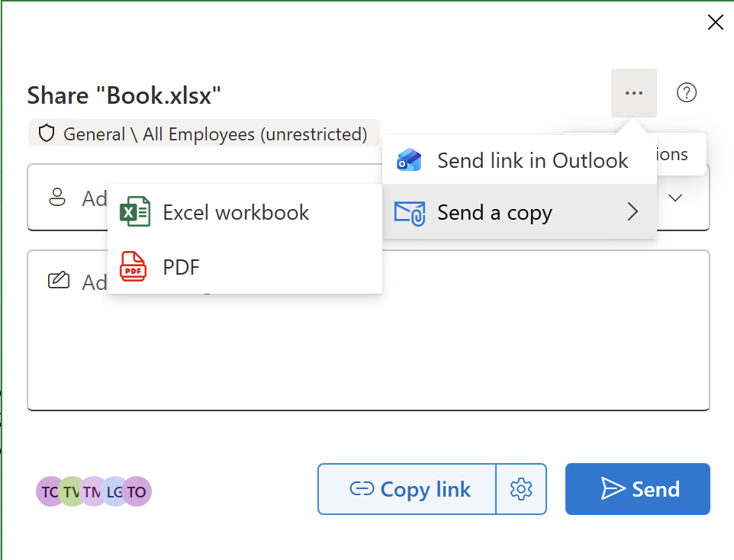
Task: Expand the Send a copy submenu chevron
Action: [x=633, y=211]
